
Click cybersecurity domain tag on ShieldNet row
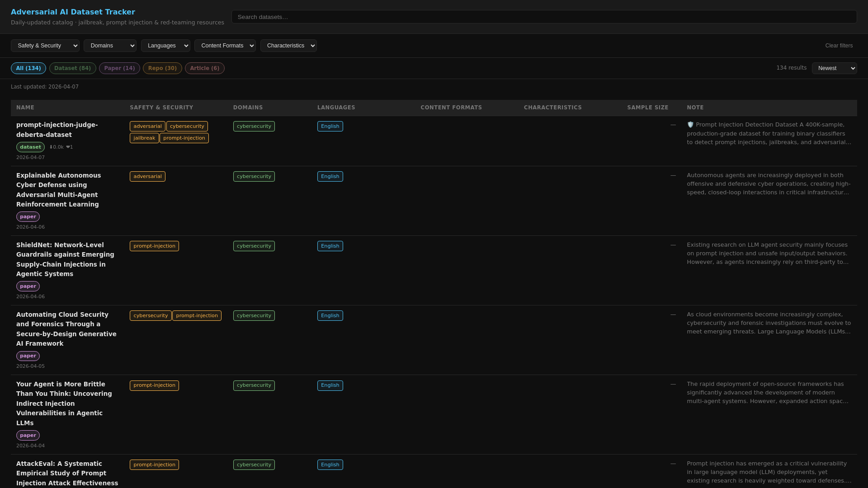pyautogui.click(x=254, y=246)
